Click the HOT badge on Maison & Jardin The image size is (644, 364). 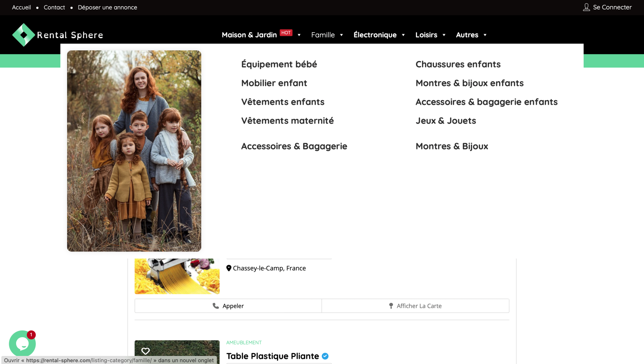coord(286,33)
